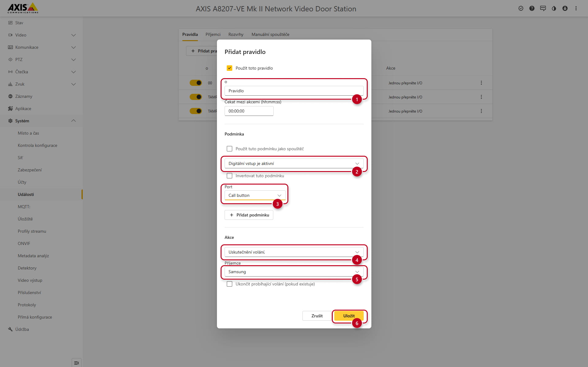Open the status check icon in header
Screen dimensions: 588x367
[521, 9]
